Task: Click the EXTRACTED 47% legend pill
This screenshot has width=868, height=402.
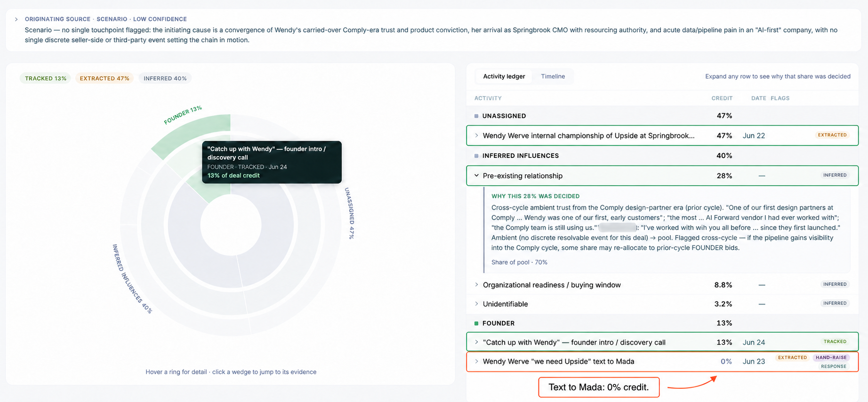Action: pyautogui.click(x=104, y=78)
